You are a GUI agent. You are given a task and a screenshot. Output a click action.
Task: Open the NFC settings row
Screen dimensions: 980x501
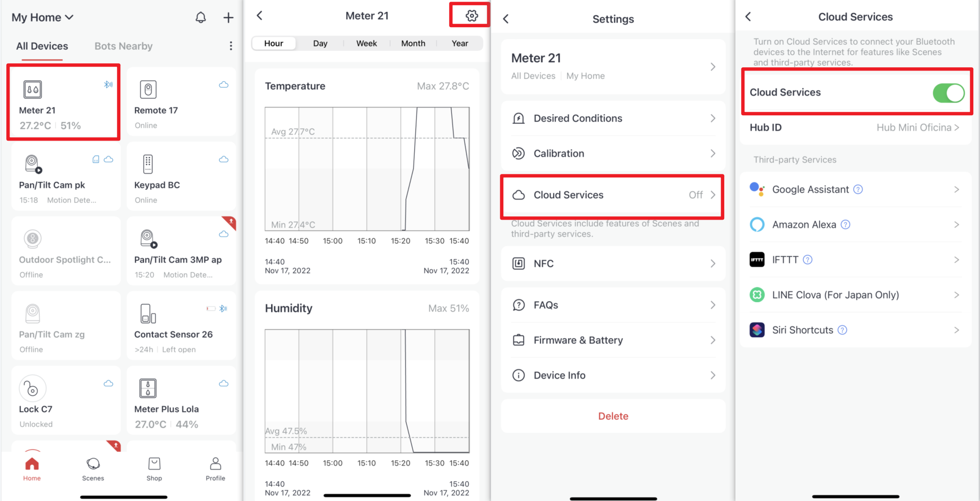coord(613,263)
